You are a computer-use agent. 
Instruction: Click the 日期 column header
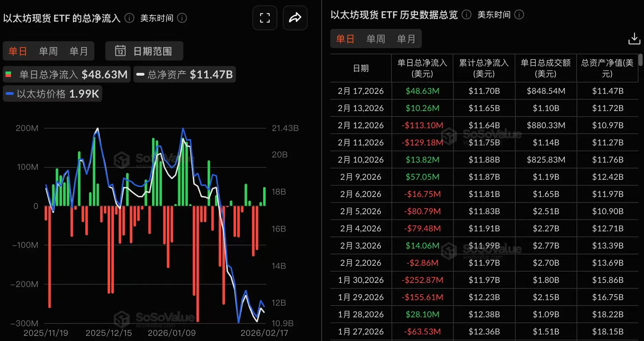(361, 68)
